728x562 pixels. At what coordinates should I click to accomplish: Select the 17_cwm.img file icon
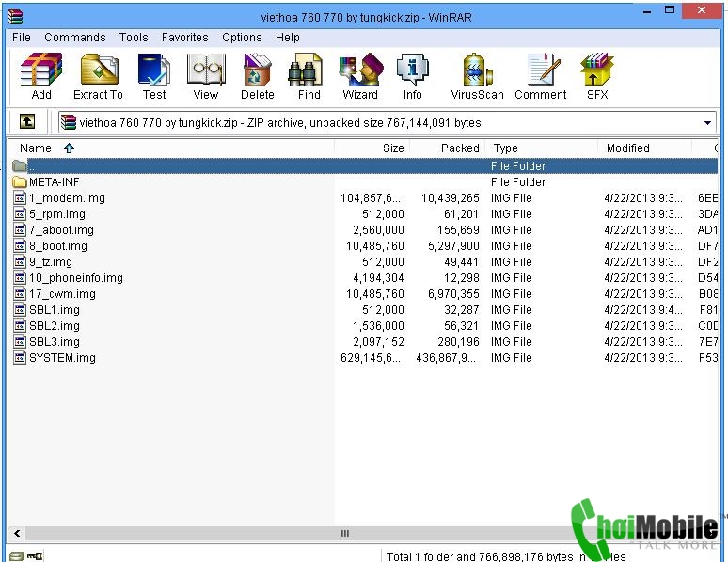[20, 294]
